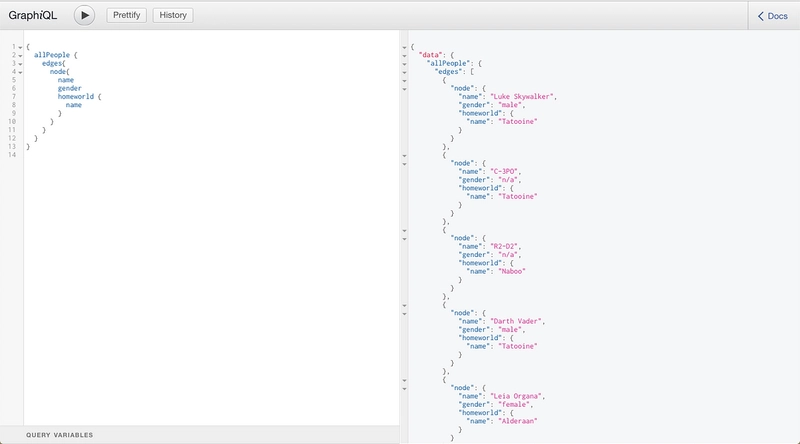Click "Tatooine" under Luke Skywalker

pos(518,121)
